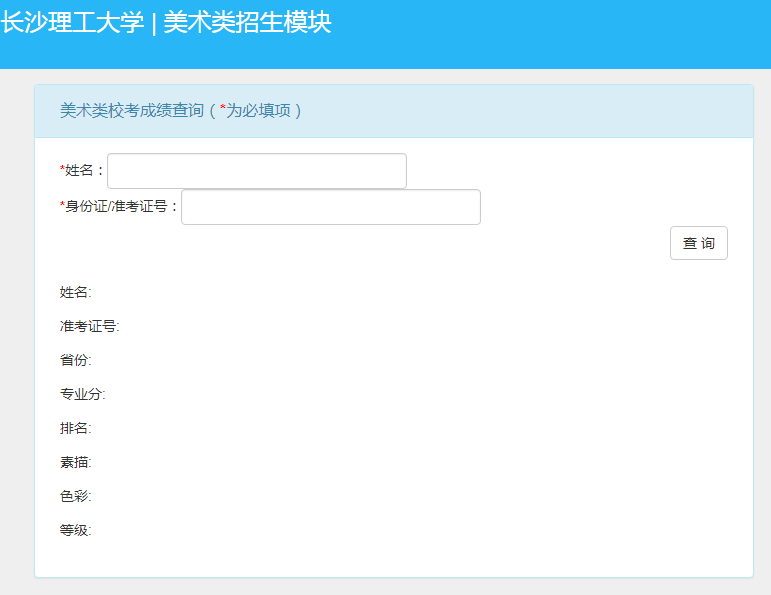This screenshot has height=595, width=771.
Task: Click the 查询 button
Action: click(x=699, y=243)
